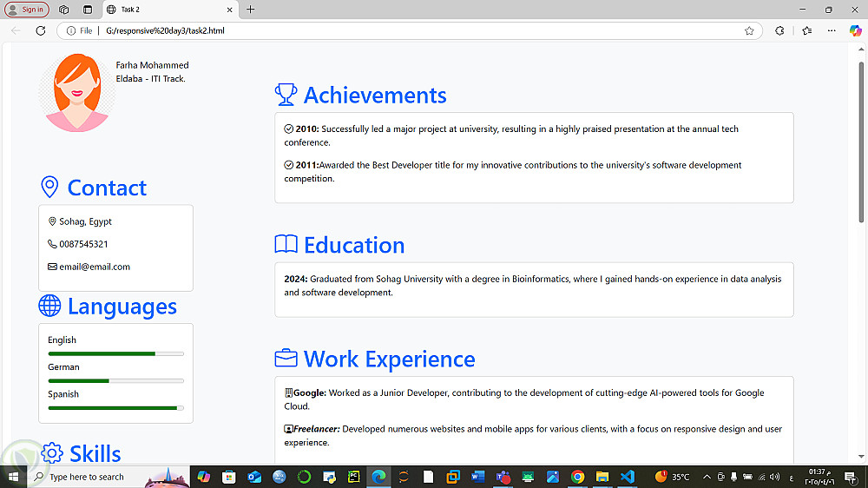This screenshot has width=868, height=488.
Task: Open Visual Studio Code from the taskbar
Action: 628,477
